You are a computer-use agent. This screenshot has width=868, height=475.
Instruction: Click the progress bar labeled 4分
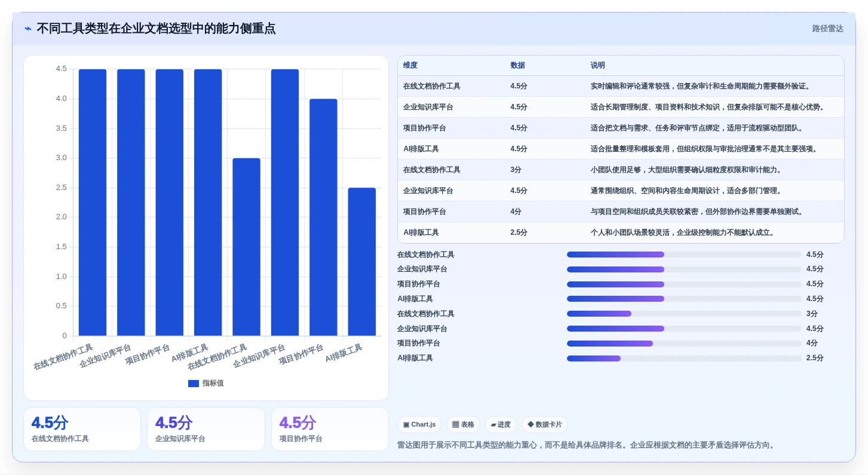point(684,344)
